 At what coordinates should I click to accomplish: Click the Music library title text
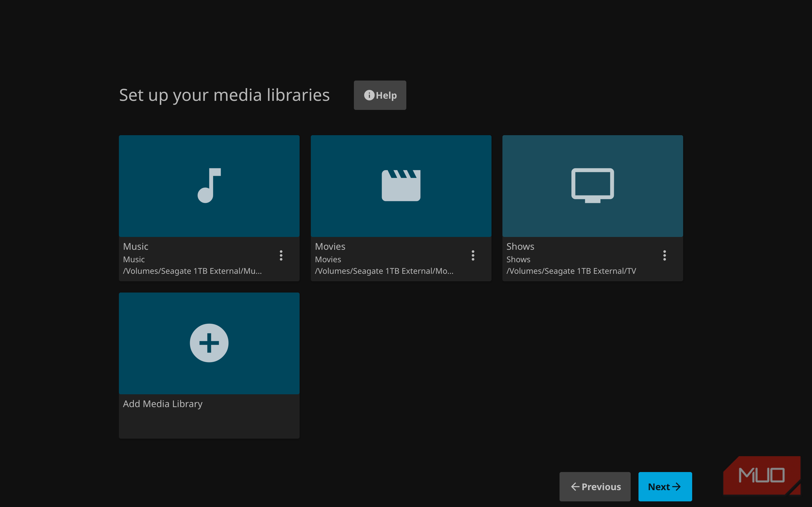click(135, 246)
